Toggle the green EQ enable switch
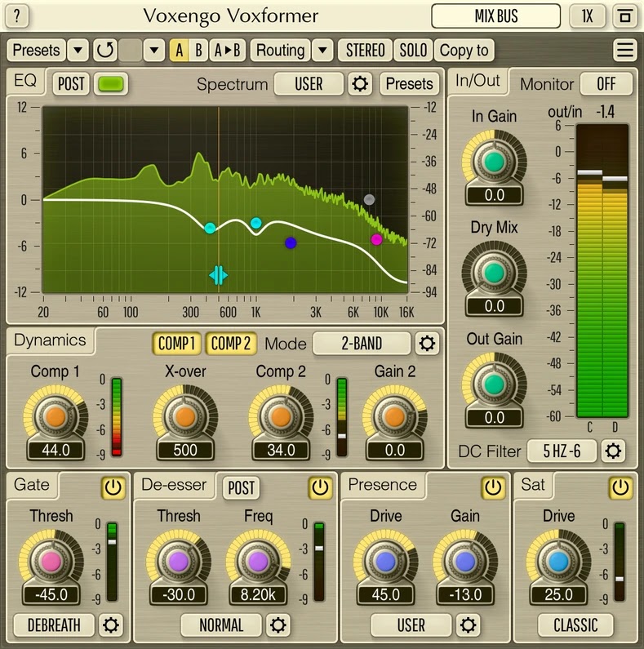Screen dimensions: 644x649 tap(110, 84)
